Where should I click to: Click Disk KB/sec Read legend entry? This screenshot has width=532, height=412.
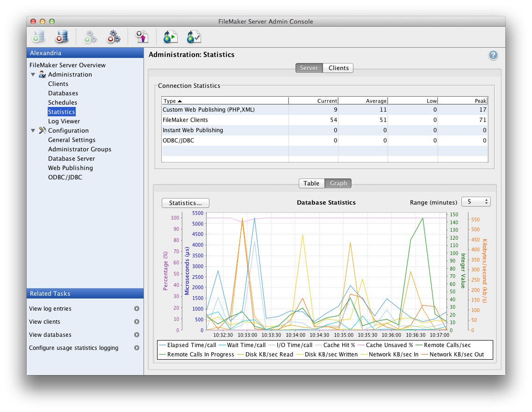265,355
